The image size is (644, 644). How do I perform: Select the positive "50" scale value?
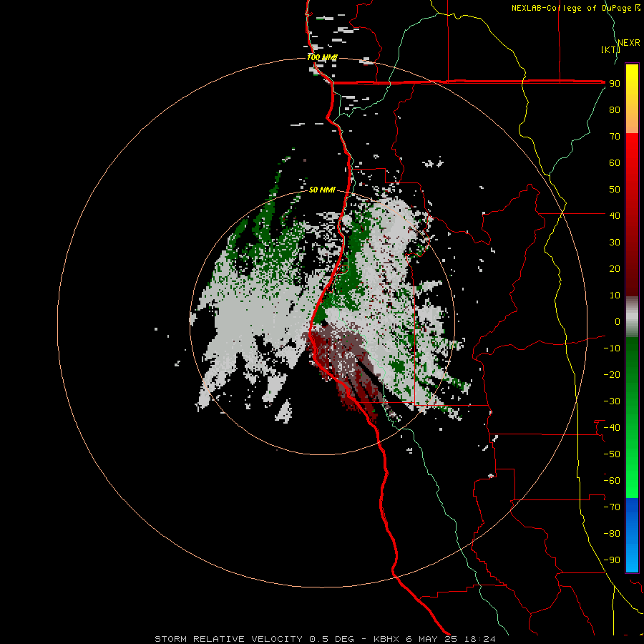(615, 190)
